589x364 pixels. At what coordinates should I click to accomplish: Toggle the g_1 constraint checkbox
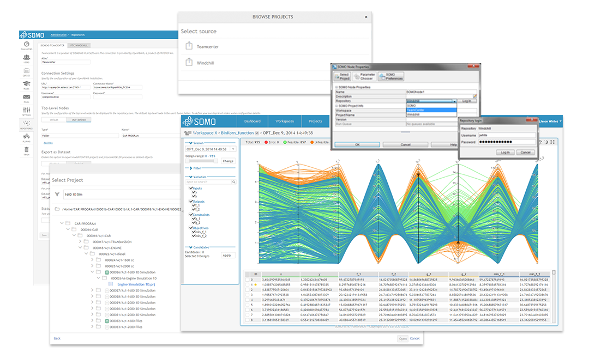(x=194, y=219)
